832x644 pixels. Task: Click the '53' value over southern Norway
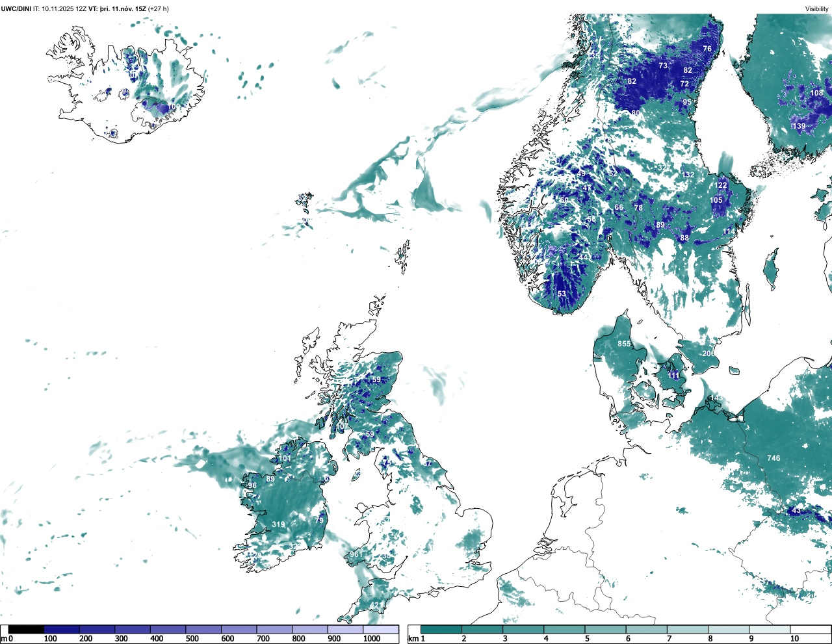point(562,294)
